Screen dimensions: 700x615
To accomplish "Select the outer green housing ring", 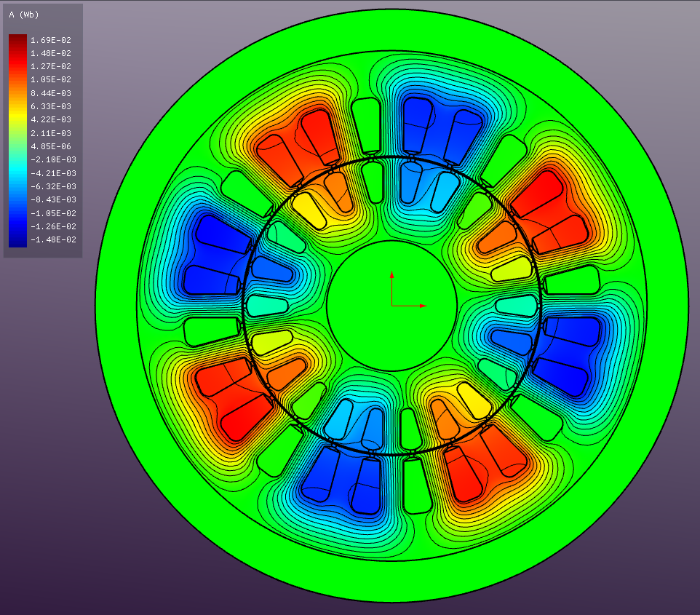I will tap(116, 306).
